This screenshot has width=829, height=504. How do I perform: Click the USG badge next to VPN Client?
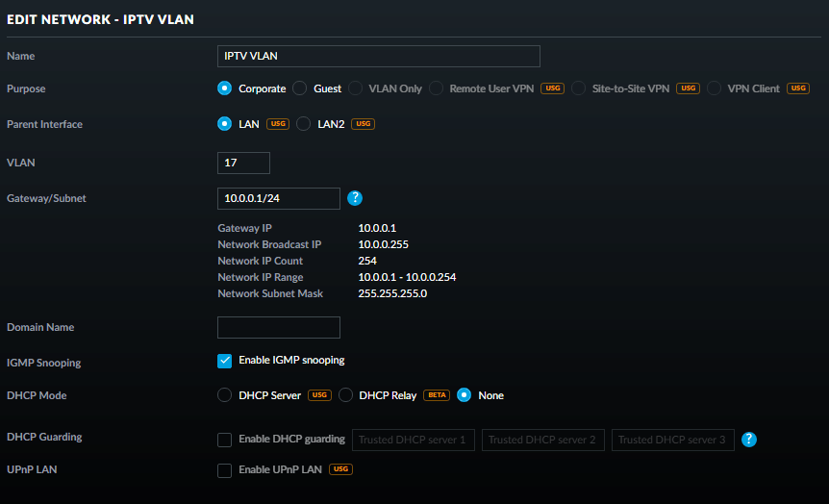click(x=798, y=88)
